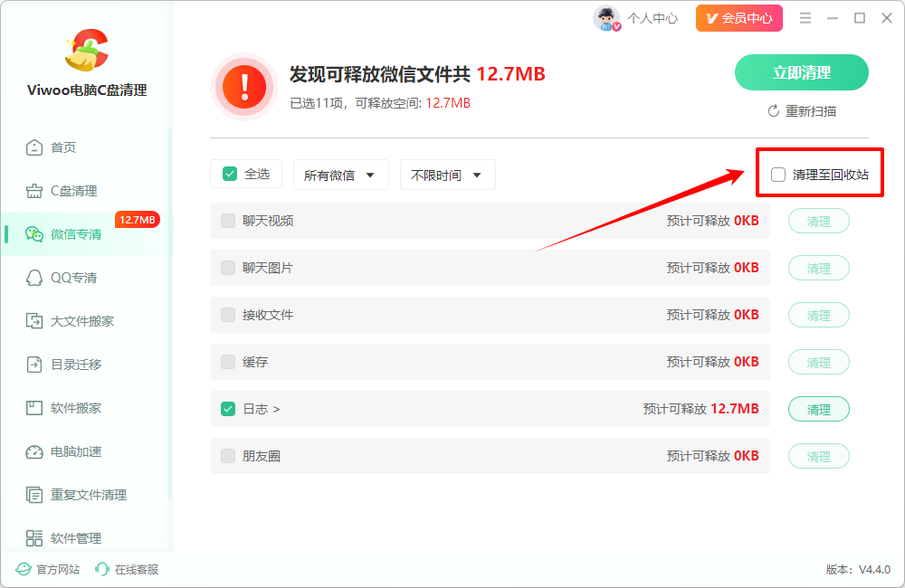Click the home icon beside 首页
The image size is (905, 588).
(34, 147)
